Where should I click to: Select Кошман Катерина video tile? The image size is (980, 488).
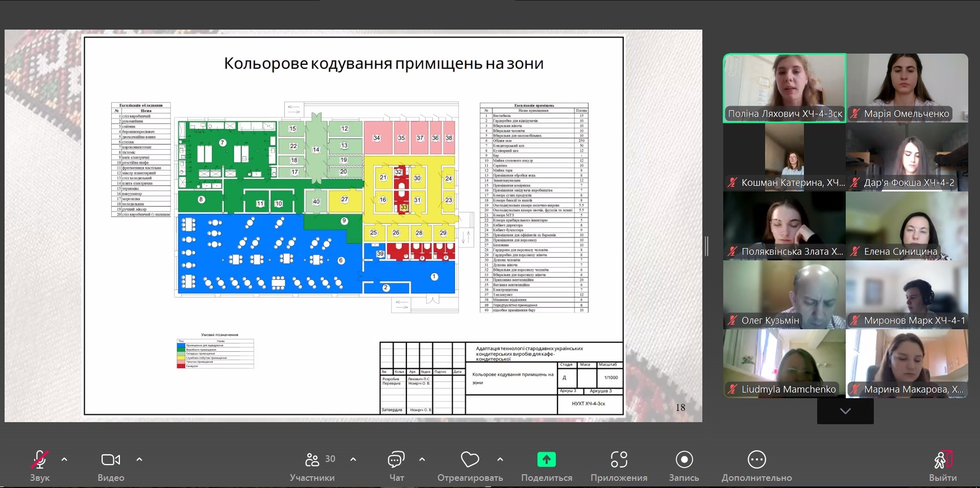pos(785,157)
